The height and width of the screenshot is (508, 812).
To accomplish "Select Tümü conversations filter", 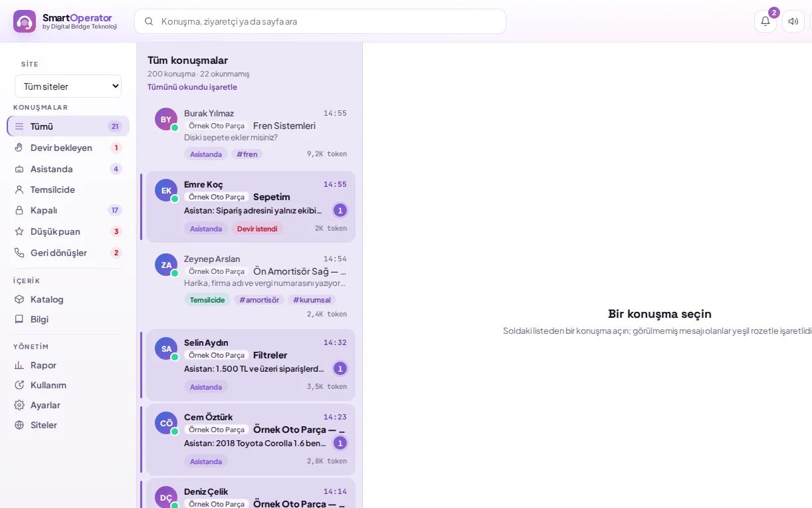I will point(68,126).
